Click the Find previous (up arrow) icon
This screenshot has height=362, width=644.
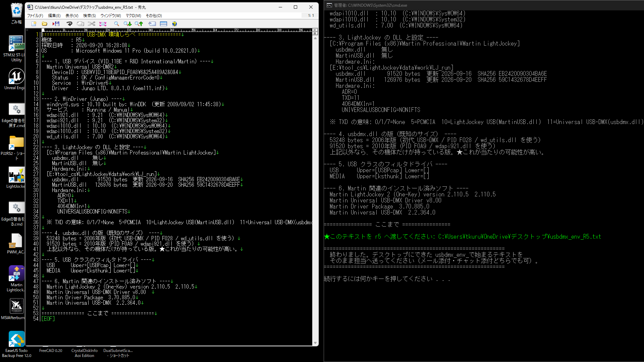tap(139, 24)
